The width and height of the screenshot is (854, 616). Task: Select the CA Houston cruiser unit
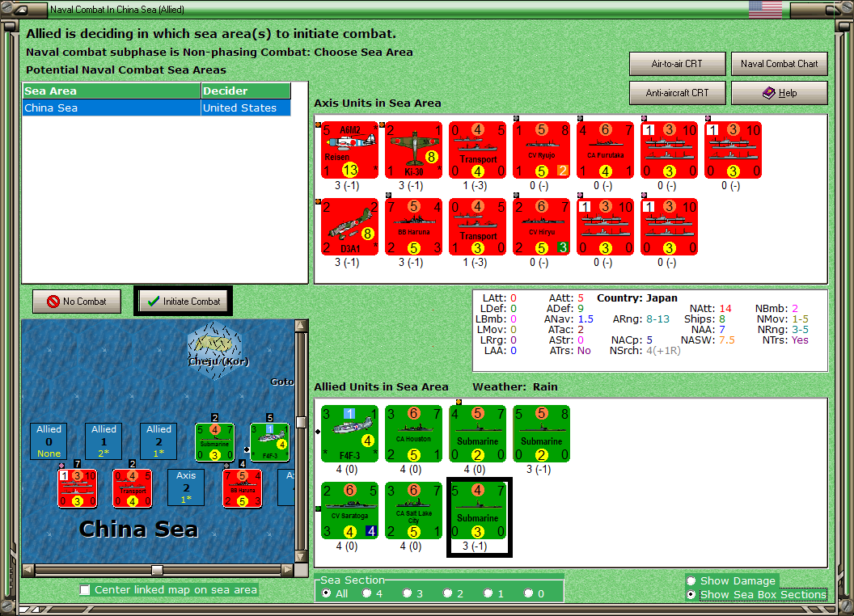coord(413,433)
